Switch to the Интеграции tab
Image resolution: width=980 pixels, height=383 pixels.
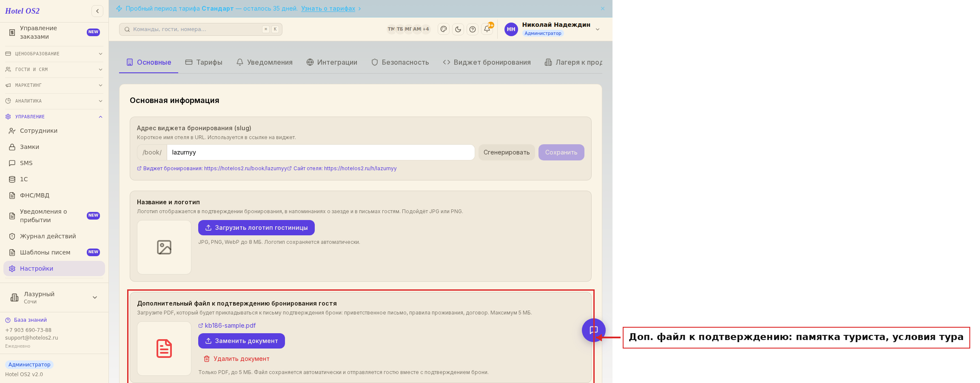tap(332, 62)
